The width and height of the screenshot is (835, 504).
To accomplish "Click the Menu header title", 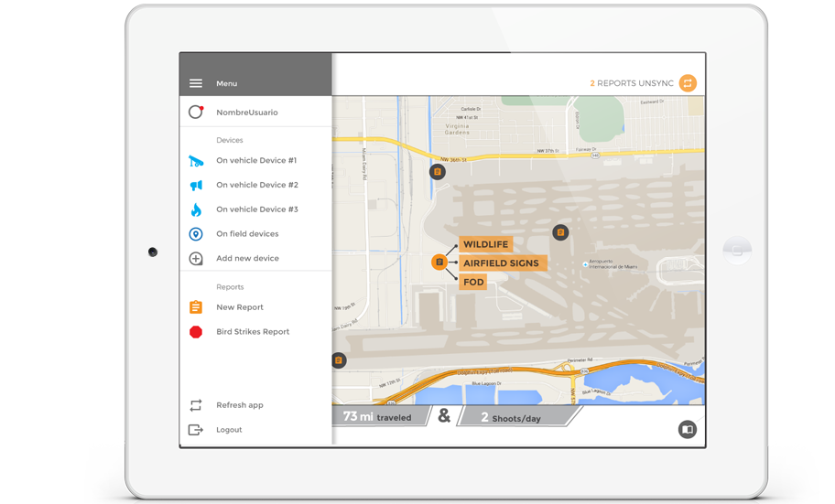I will [227, 83].
